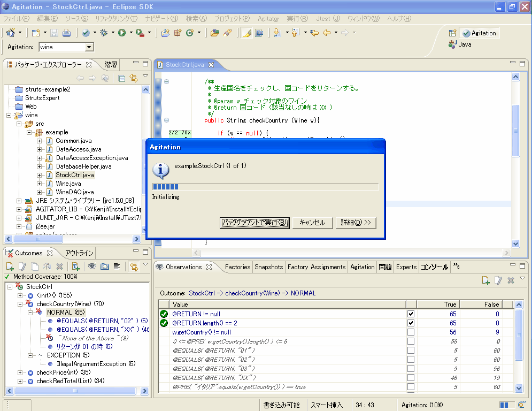The width and height of the screenshot is (532, 411).
Task: Collapse the wine project node
Action: pos(9,115)
